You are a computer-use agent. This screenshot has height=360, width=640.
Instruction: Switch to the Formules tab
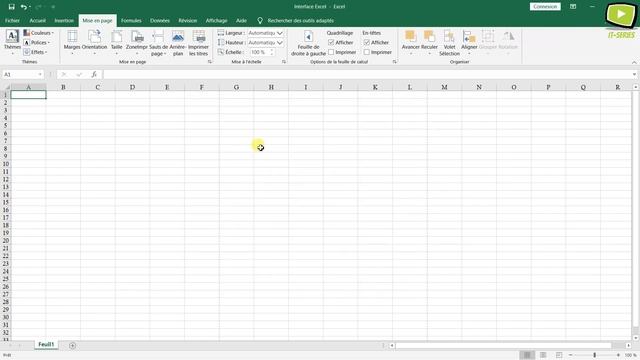coord(131,20)
